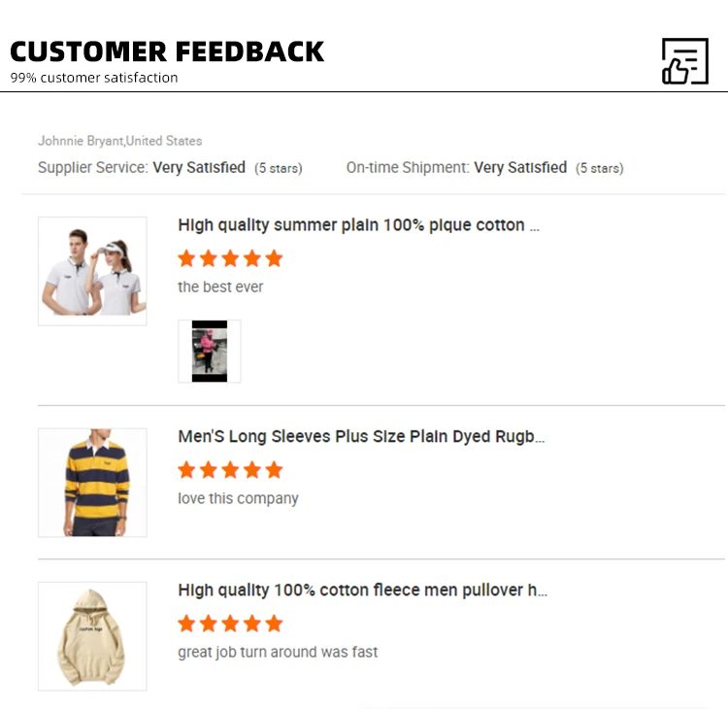The height and width of the screenshot is (709, 728).
Task: Open the pique cotton polo product title
Action: pos(358,225)
